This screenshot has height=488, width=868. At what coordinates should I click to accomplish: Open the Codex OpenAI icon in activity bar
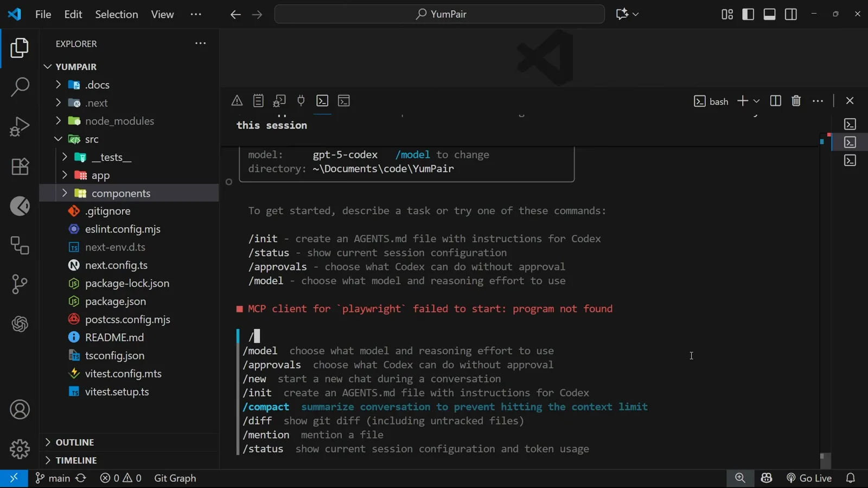(20, 324)
